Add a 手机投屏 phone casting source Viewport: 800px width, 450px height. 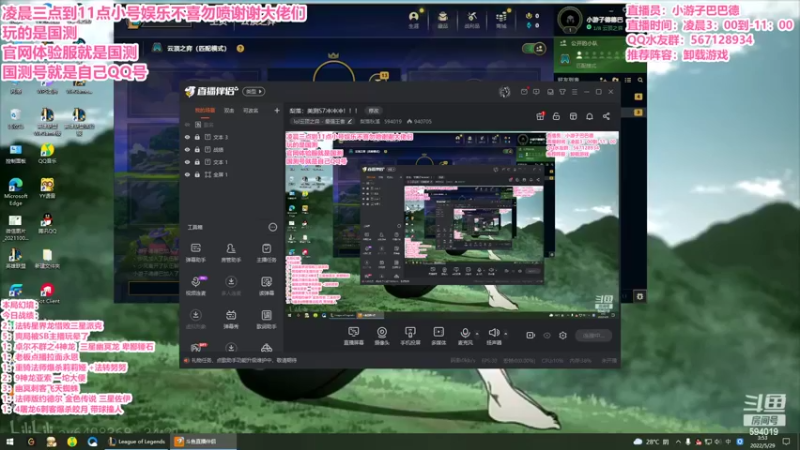pyautogui.click(x=410, y=336)
